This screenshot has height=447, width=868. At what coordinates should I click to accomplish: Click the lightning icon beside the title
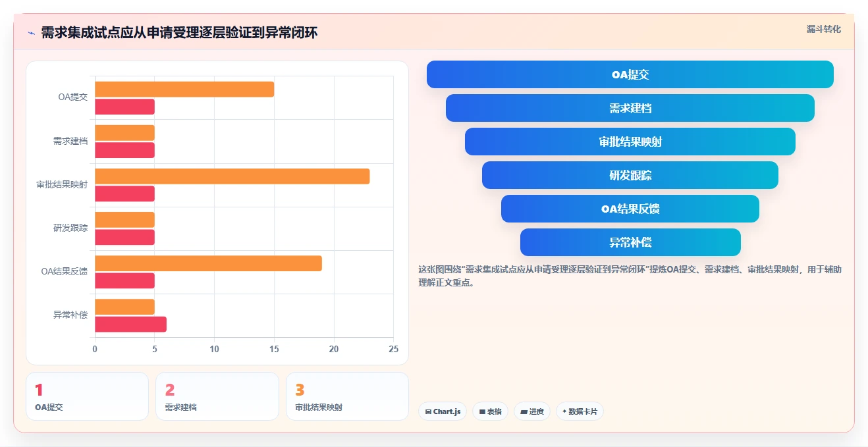31,33
